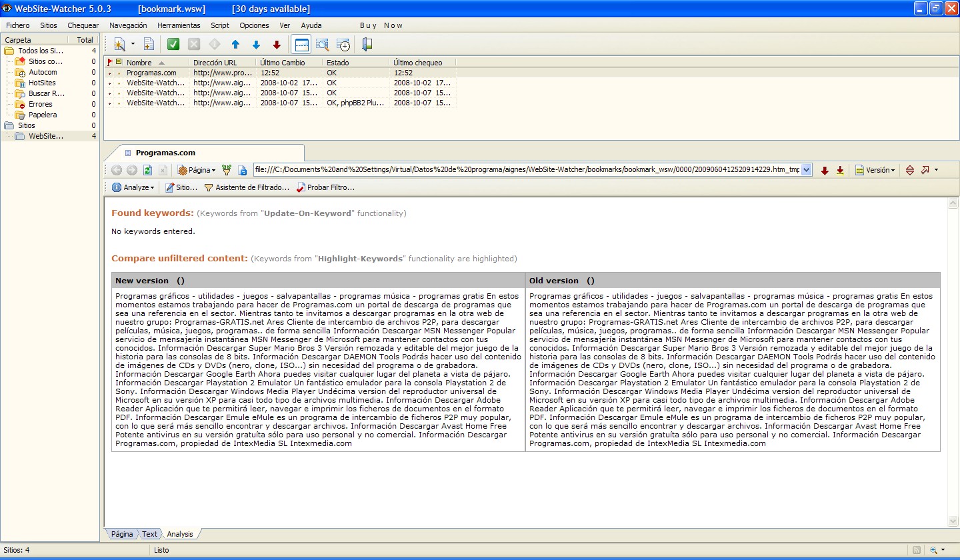
Task: Open the Chequear menu
Action: pos(83,25)
